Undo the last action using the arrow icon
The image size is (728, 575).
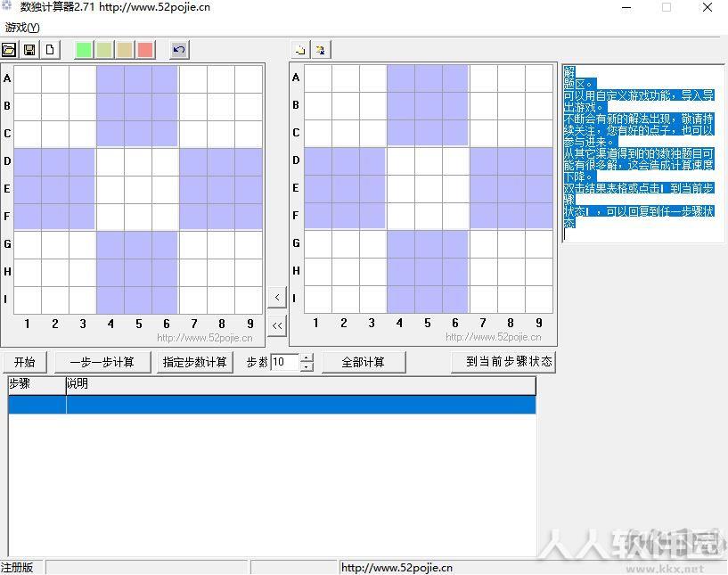[179, 50]
